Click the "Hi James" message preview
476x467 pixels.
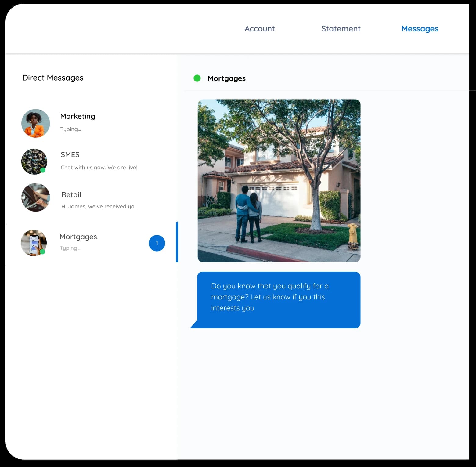point(99,207)
